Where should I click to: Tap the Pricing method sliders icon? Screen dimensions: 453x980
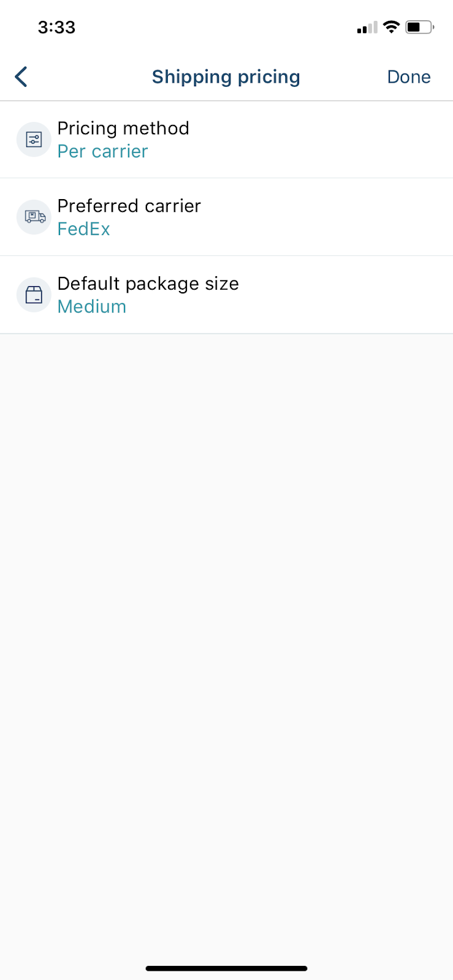pyautogui.click(x=34, y=140)
